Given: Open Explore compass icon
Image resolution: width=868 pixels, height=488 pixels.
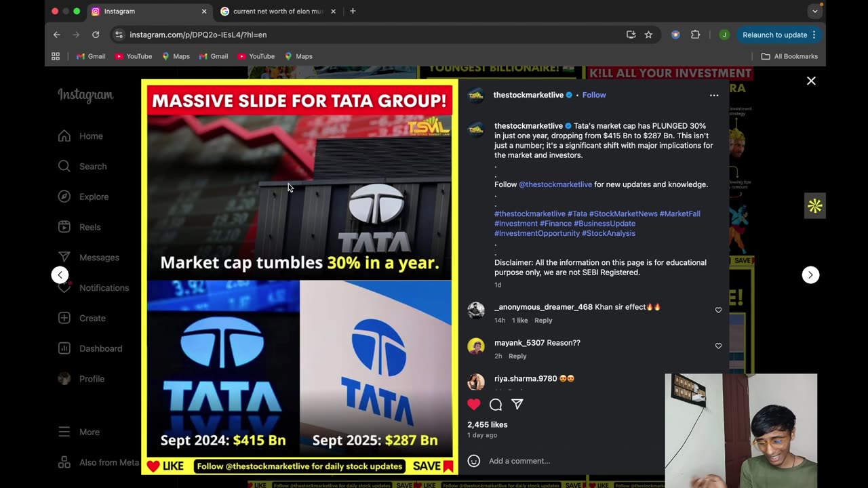Looking at the screenshot, I should 64,197.
